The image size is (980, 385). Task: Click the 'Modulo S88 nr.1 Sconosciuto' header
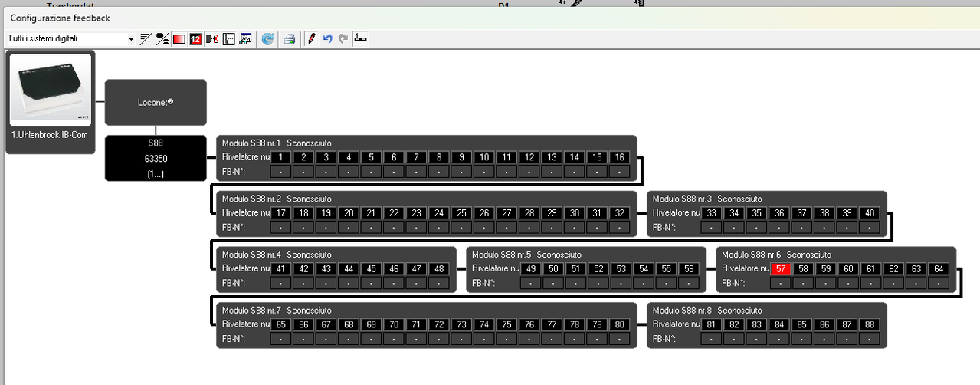pos(277,143)
